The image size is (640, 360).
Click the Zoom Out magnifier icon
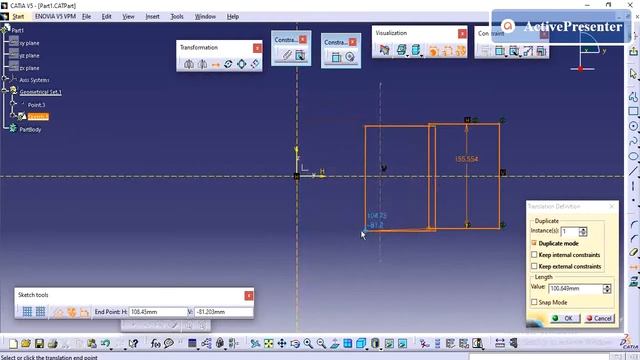[321, 344]
